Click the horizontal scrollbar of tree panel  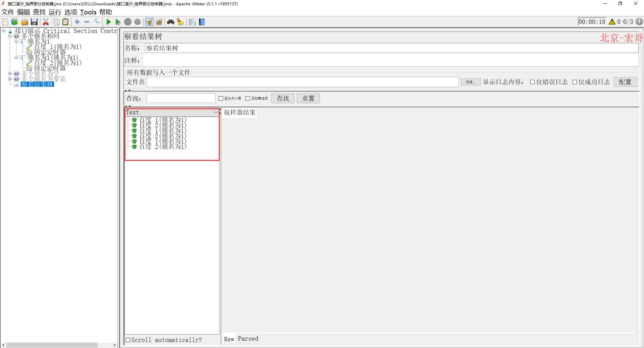click(x=52, y=345)
